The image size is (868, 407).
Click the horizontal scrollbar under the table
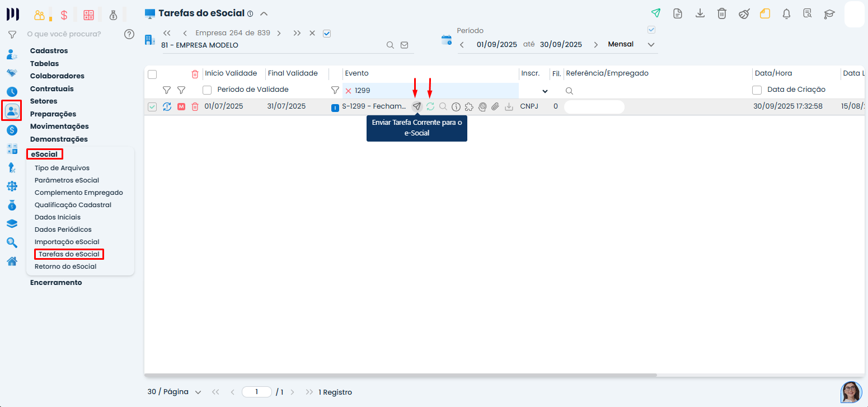(x=401, y=375)
